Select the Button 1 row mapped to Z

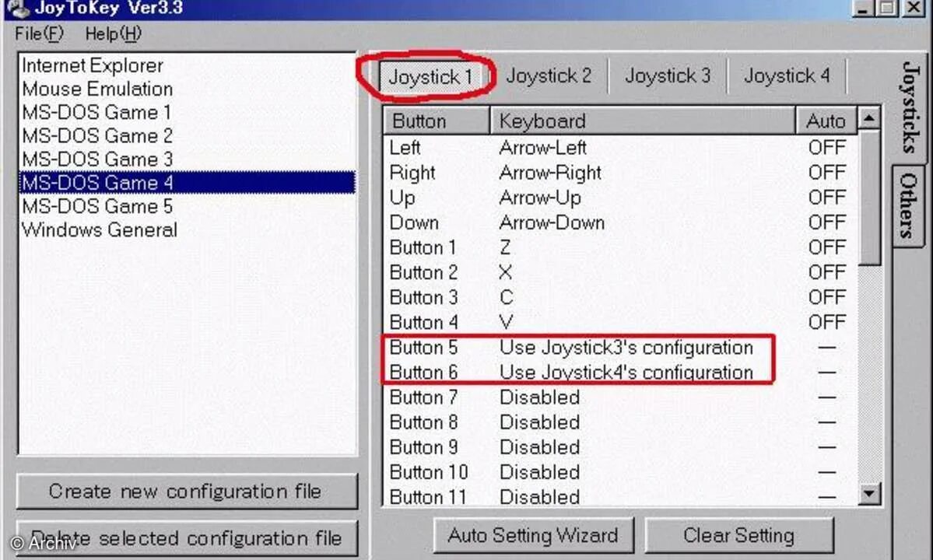pos(620,247)
